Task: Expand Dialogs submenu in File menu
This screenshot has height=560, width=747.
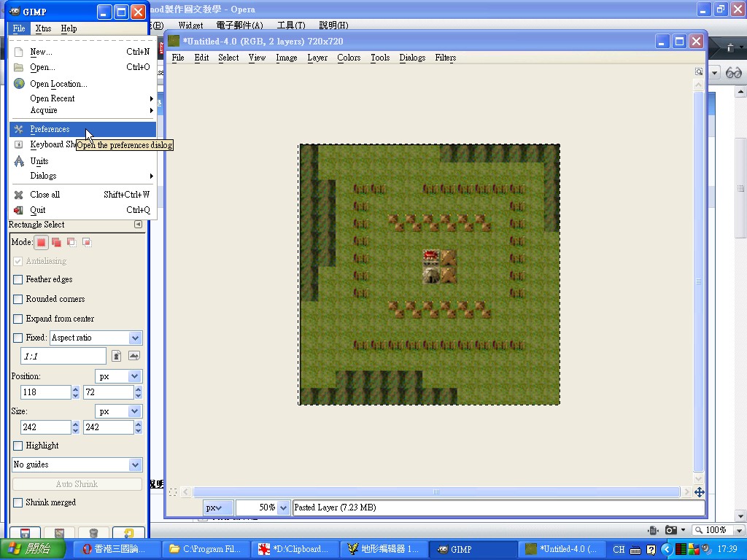Action: [x=83, y=176]
